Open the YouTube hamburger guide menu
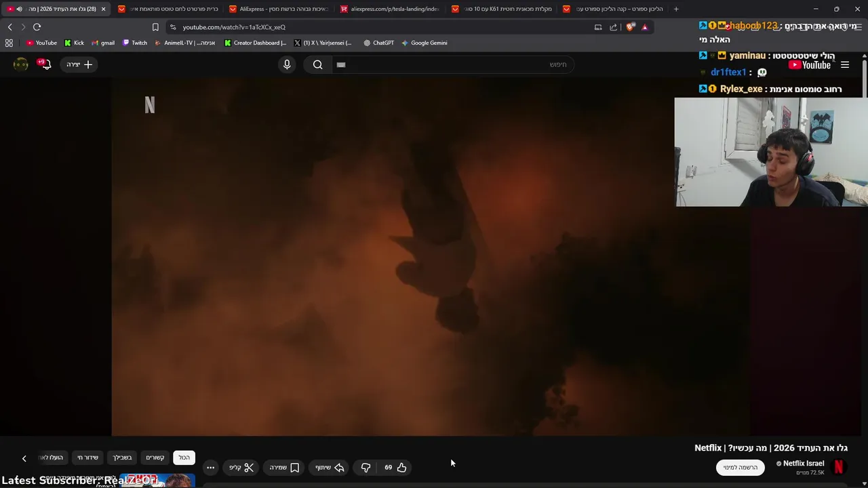868x488 pixels. pyautogui.click(x=845, y=65)
